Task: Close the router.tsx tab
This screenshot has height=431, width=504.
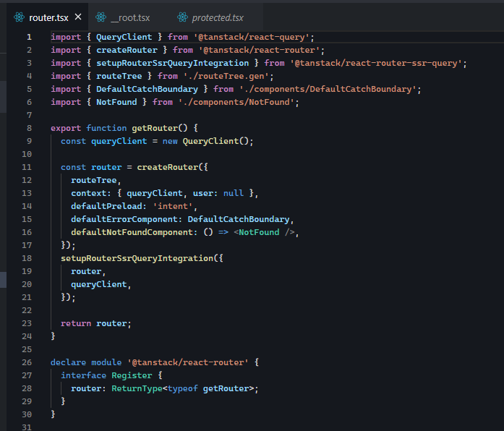Action: (x=78, y=17)
